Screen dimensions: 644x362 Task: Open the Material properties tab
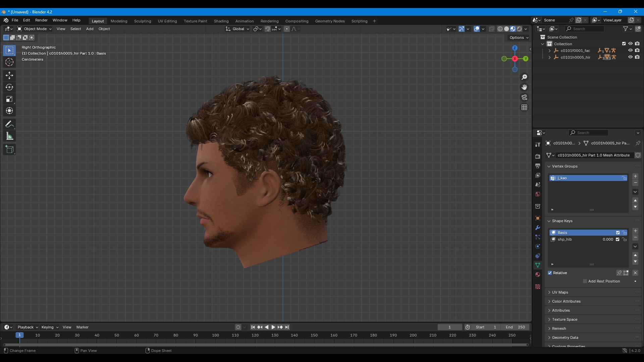click(538, 275)
